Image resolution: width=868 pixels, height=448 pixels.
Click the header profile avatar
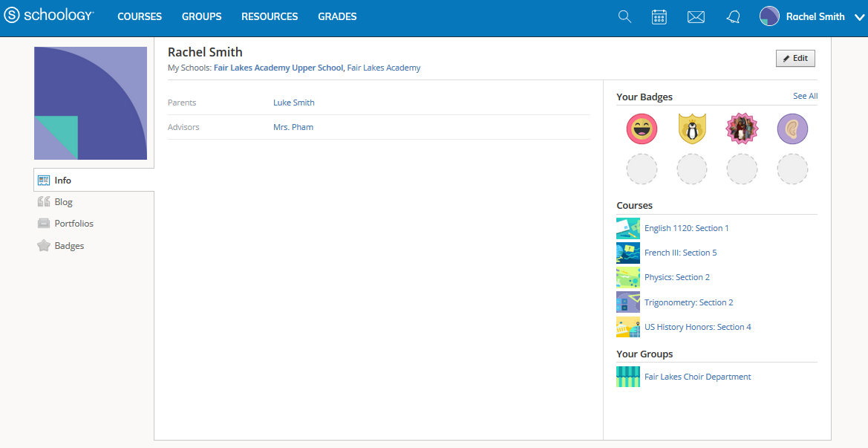tap(769, 16)
